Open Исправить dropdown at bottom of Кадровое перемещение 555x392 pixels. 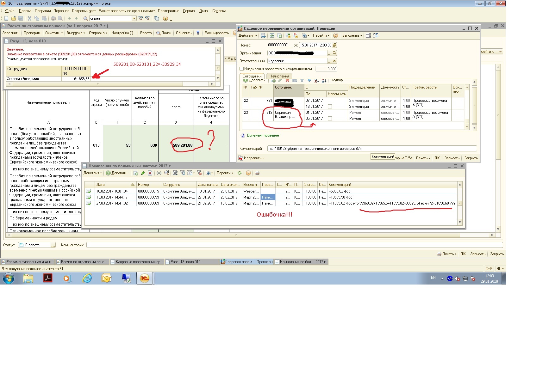click(x=251, y=158)
